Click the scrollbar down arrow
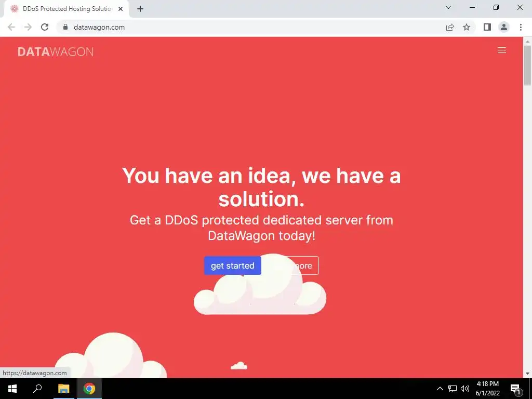This screenshot has height=399, width=532. [x=527, y=374]
